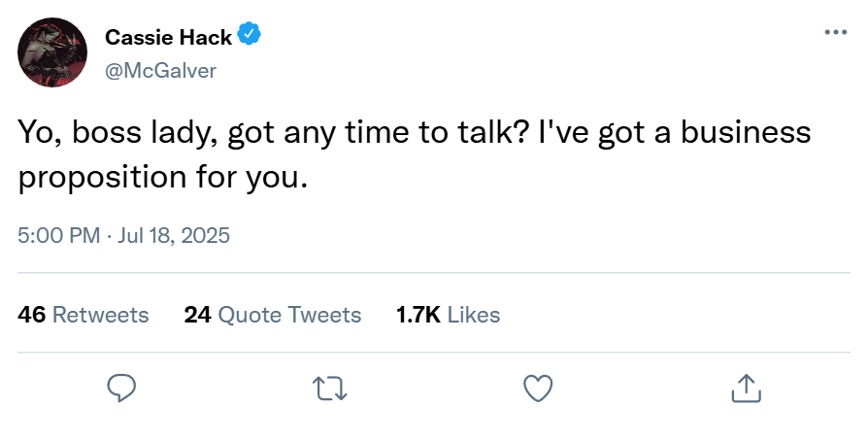Click the display name Cassie Hack
Viewport: 868px width, 441px height.
pyautogui.click(x=168, y=38)
